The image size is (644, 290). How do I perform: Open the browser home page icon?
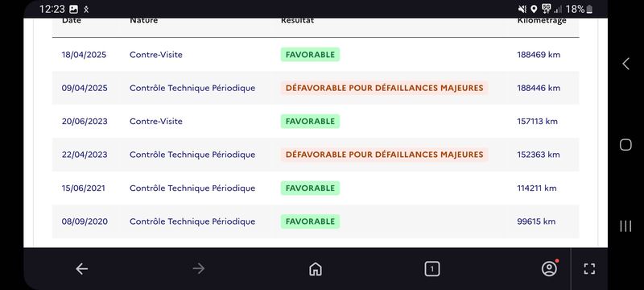[x=315, y=269]
